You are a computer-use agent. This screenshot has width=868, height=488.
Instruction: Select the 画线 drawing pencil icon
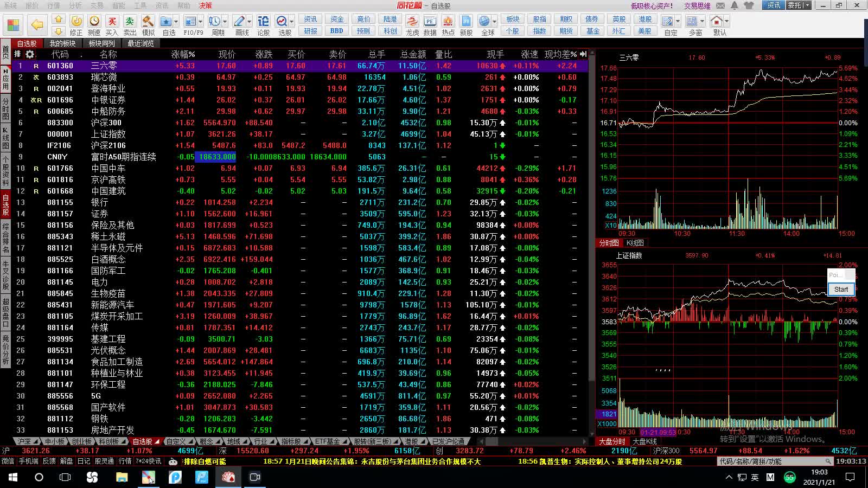click(239, 22)
